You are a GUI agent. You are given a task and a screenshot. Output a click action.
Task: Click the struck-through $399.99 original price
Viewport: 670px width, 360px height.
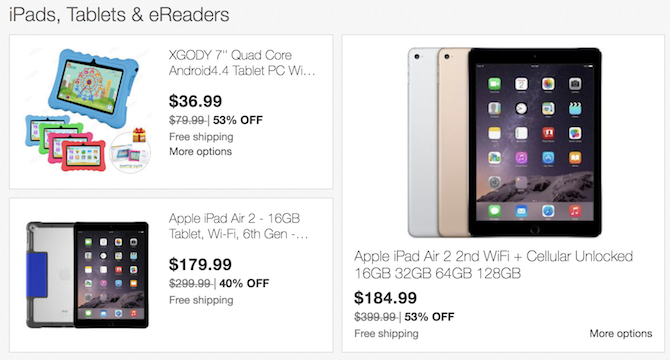click(375, 317)
